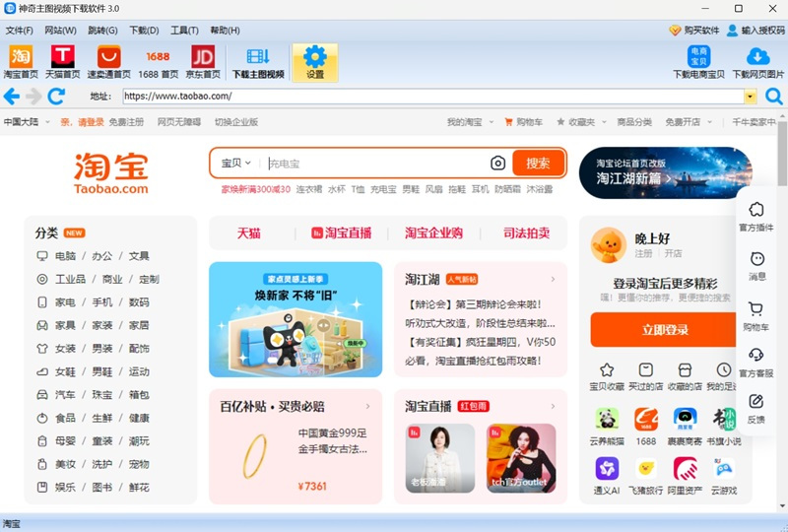788x532 pixels.
Task: Click the 淘江湖新篇 forum banner
Action: coord(666,173)
